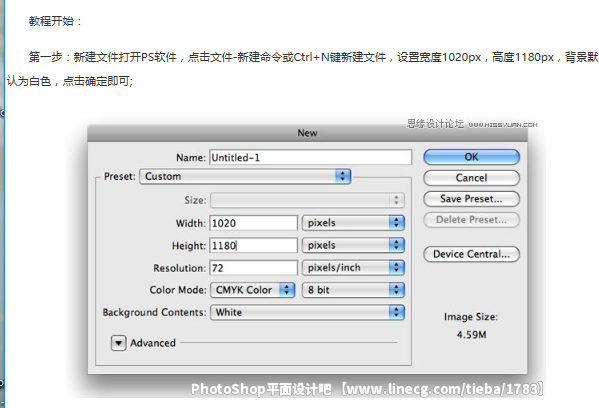Image resolution: width=599 pixels, height=408 pixels.
Task: Click the Height input field
Action: point(253,245)
